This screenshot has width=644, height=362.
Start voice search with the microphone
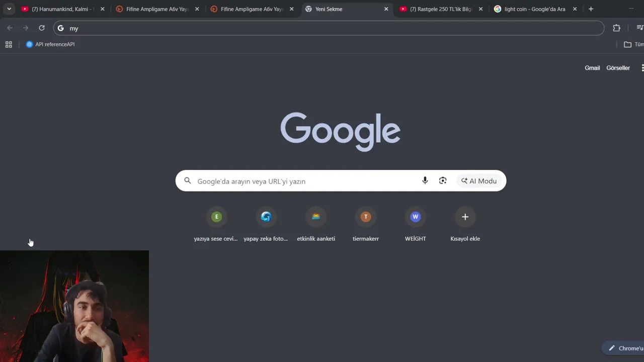click(425, 181)
